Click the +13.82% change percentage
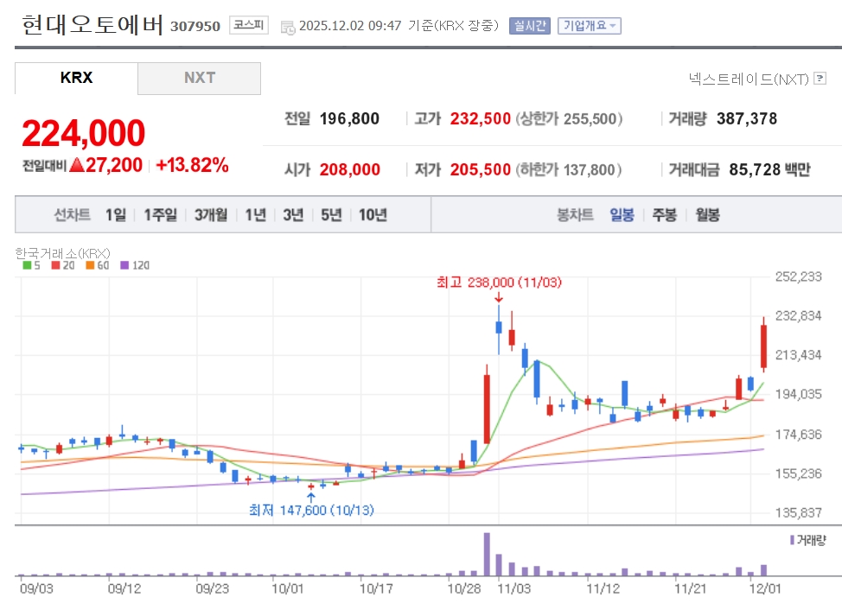842x616 pixels. coord(192,165)
